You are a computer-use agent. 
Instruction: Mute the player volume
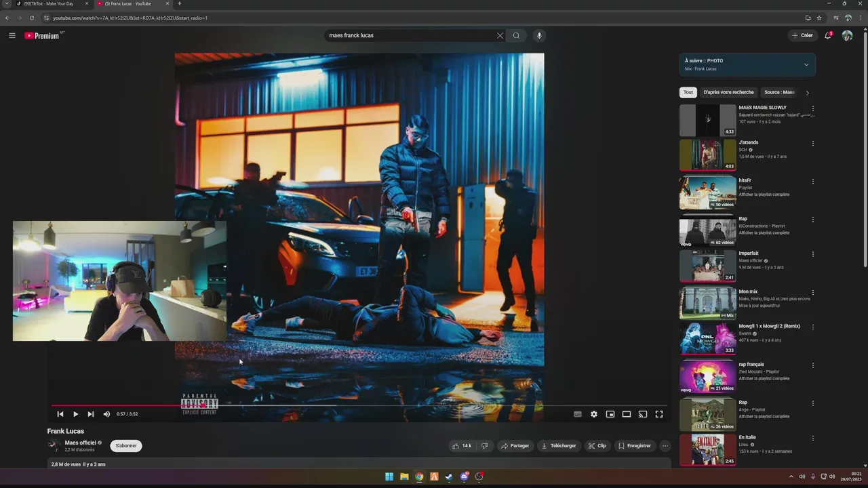pyautogui.click(x=106, y=414)
